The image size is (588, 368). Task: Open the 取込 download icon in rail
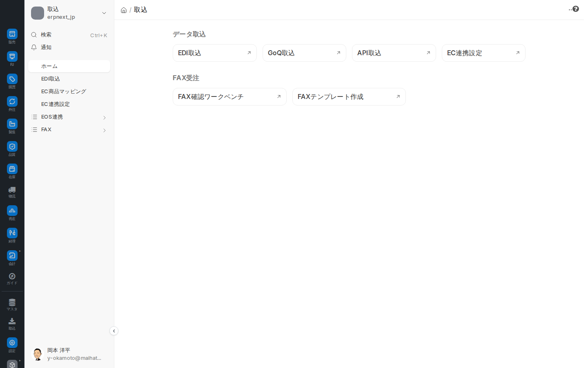(x=12, y=321)
